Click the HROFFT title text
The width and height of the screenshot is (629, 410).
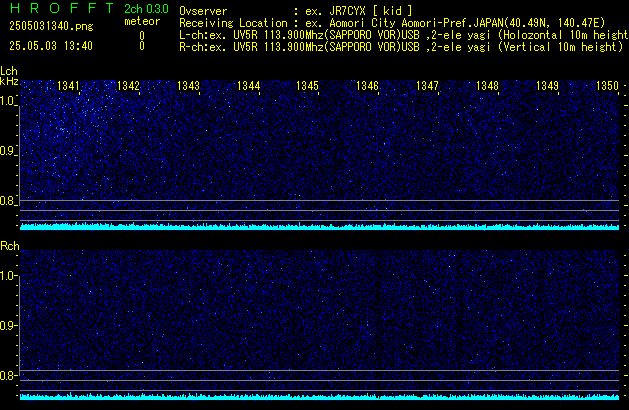point(62,8)
